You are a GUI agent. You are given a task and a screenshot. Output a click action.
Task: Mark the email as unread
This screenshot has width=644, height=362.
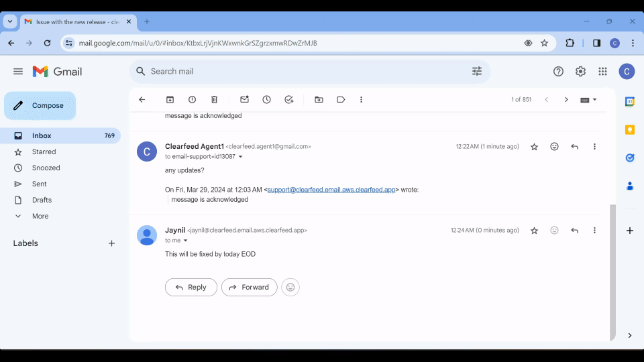[244, 99]
